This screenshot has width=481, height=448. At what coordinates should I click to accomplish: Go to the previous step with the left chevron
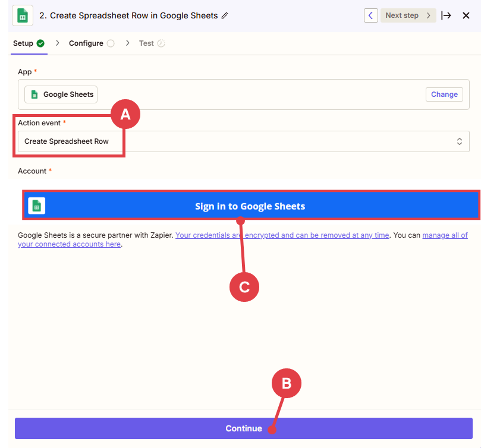370,15
